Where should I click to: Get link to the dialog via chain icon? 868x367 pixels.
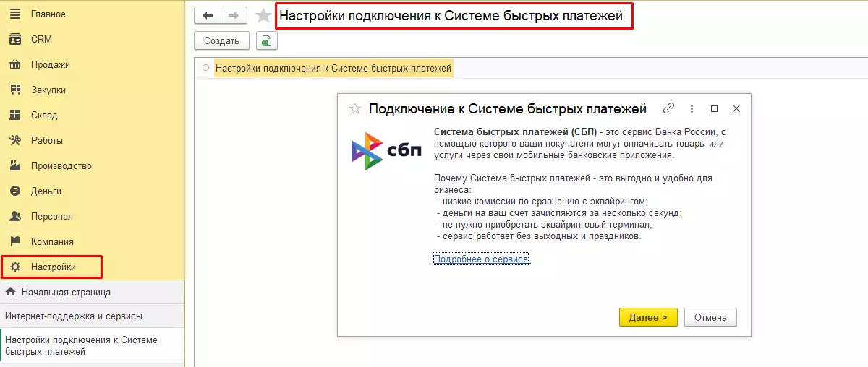[x=669, y=108]
